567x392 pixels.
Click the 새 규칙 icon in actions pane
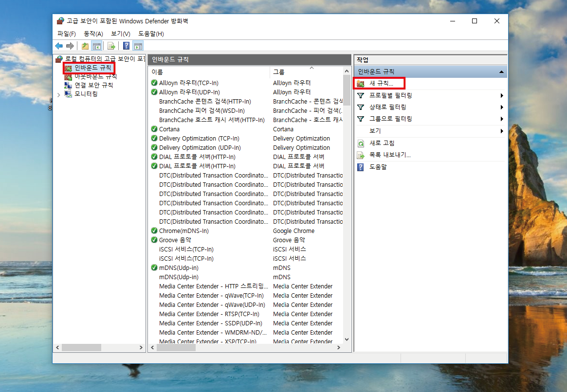pyautogui.click(x=361, y=84)
